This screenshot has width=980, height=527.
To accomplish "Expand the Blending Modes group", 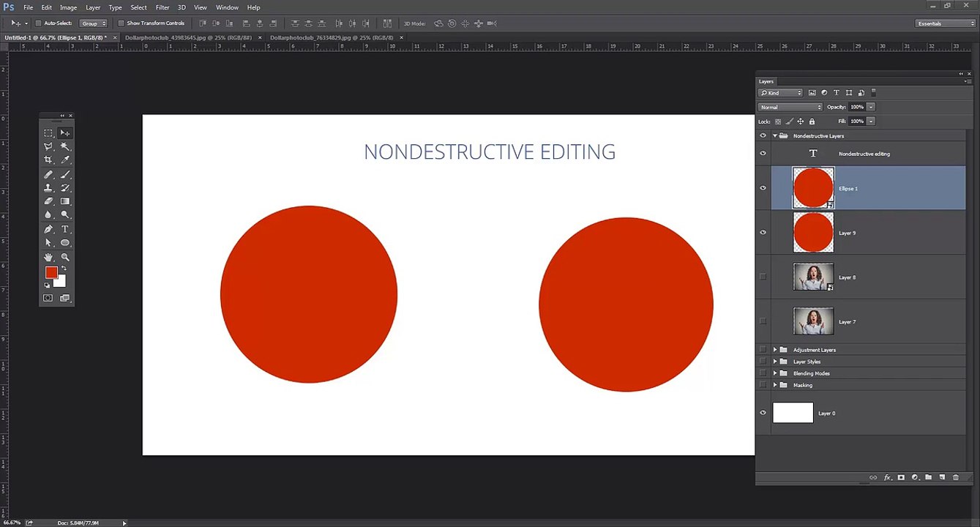I will (775, 373).
